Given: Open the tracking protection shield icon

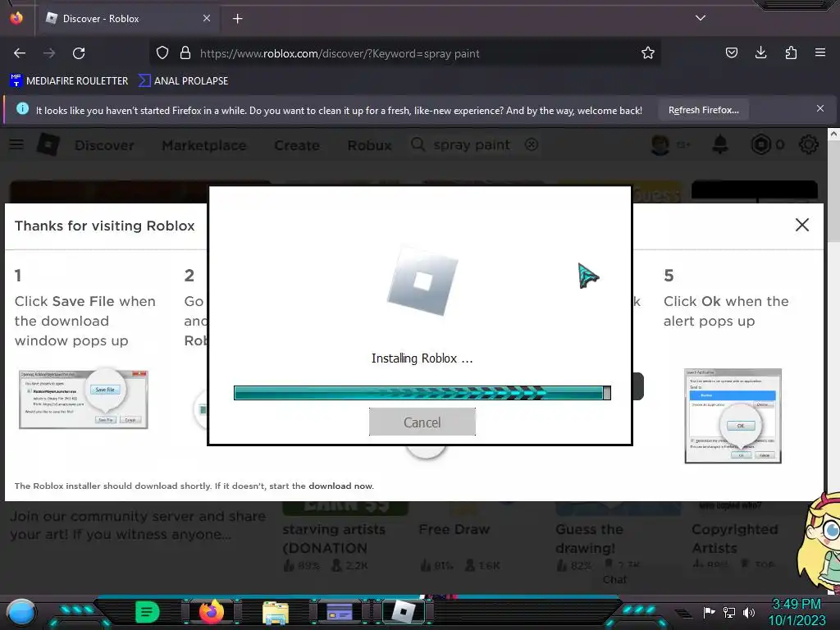Looking at the screenshot, I should [x=162, y=53].
